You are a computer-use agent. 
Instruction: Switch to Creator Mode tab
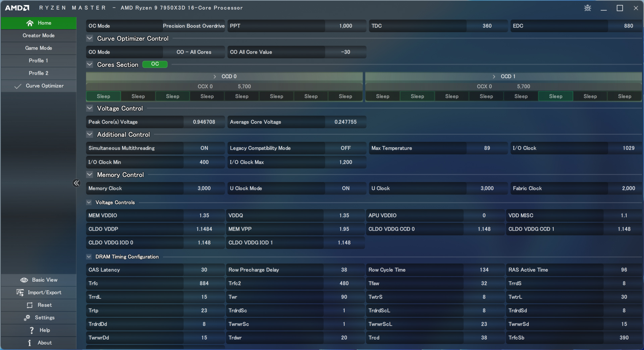(39, 36)
